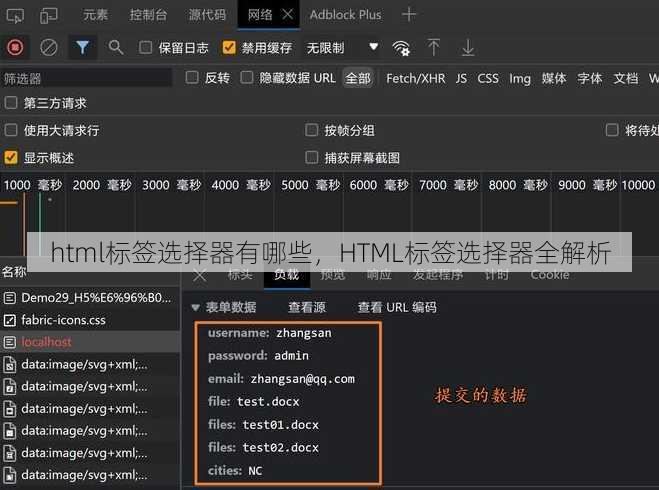Viewport: 659px width, 490px height.
Task: Filter by 字体 requests
Action: [590, 78]
